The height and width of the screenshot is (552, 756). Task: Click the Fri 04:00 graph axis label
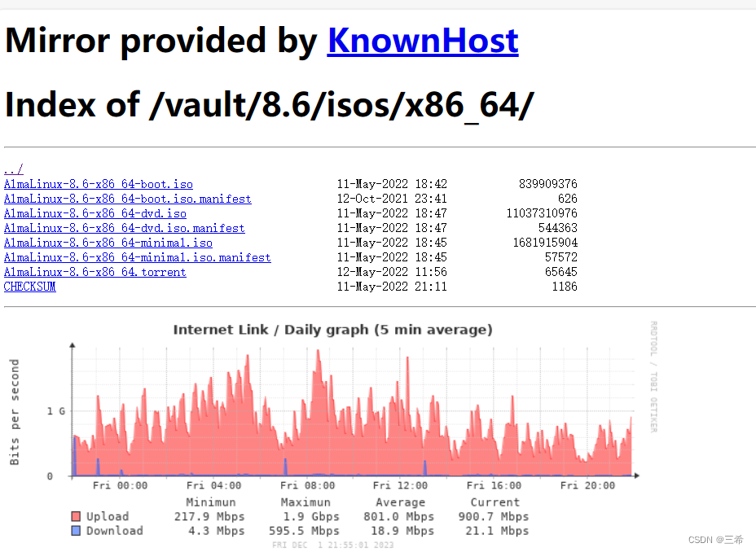(213, 485)
